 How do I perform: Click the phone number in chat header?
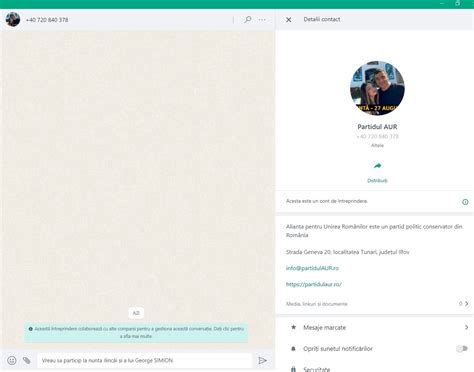[47, 20]
